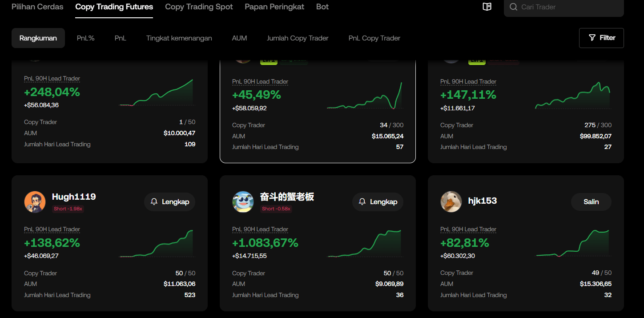Viewport: 644px width, 318px height.
Task: Open the Filter options panel
Action: [x=601, y=38]
